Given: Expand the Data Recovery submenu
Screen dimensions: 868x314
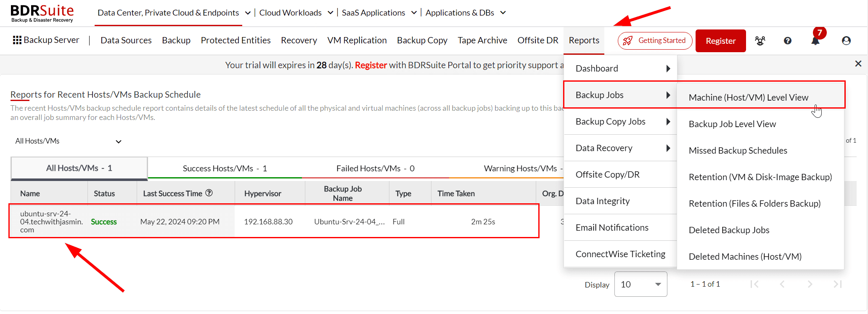Looking at the screenshot, I should (620, 148).
